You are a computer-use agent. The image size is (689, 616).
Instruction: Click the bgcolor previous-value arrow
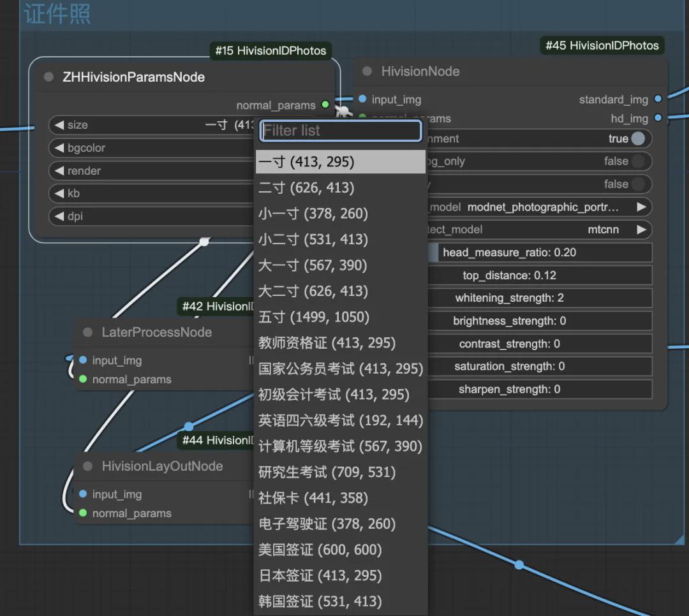[59, 148]
